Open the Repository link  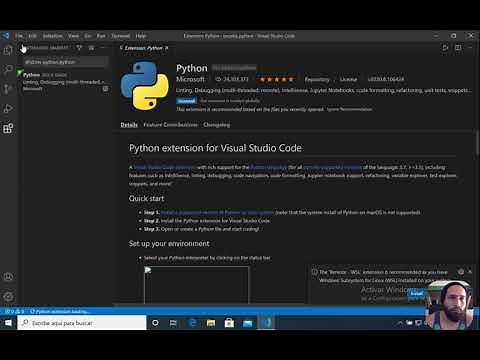coord(317,79)
